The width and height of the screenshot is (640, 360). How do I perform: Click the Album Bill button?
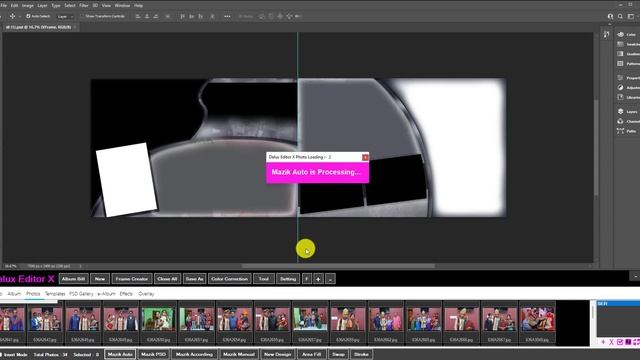point(73,279)
